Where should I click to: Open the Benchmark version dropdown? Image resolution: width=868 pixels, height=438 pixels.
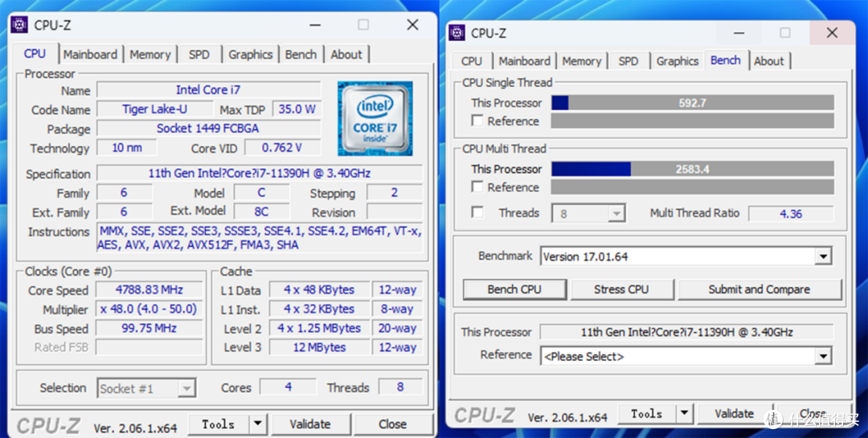(823, 256)
